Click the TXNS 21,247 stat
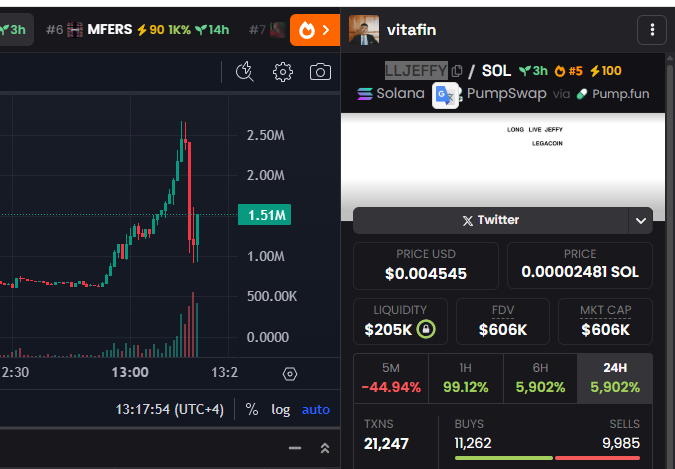 [x=386, y=435]
